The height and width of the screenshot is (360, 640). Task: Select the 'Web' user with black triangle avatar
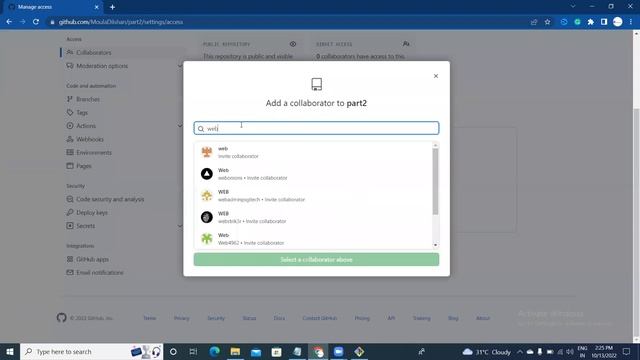pos(313,174)
